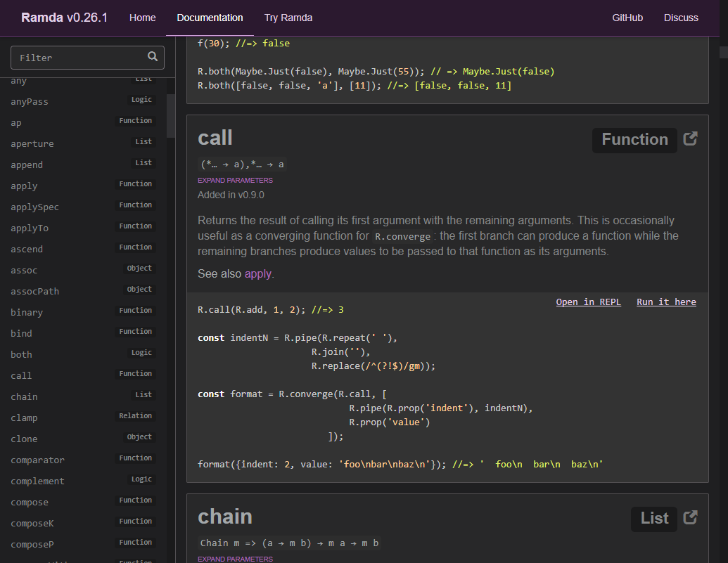Click the search magnifier icon in Filter box
728x563 pixels.
coord(153,57)
